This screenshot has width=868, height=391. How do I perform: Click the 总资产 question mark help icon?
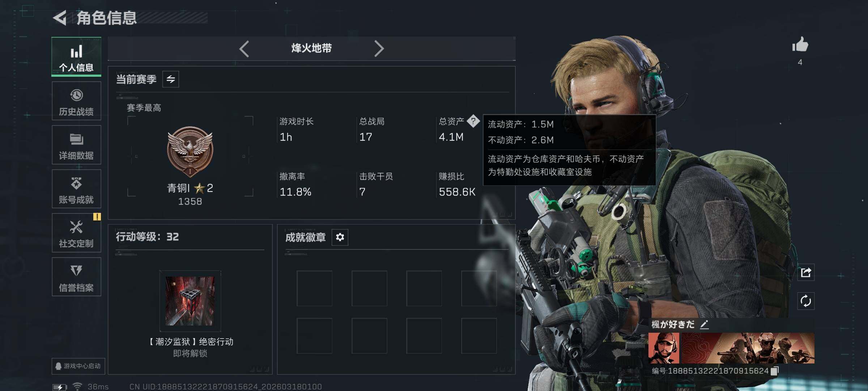coord(473,121)
